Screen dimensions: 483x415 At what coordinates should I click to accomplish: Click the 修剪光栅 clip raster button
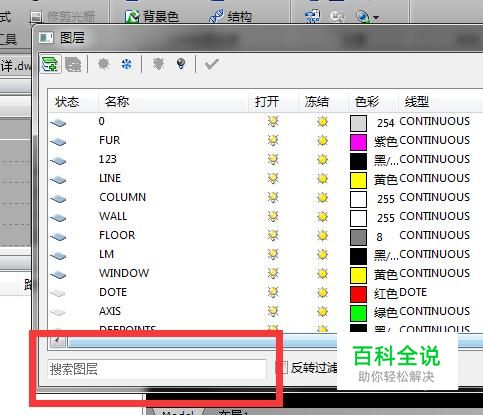click(x=62, y=17)
